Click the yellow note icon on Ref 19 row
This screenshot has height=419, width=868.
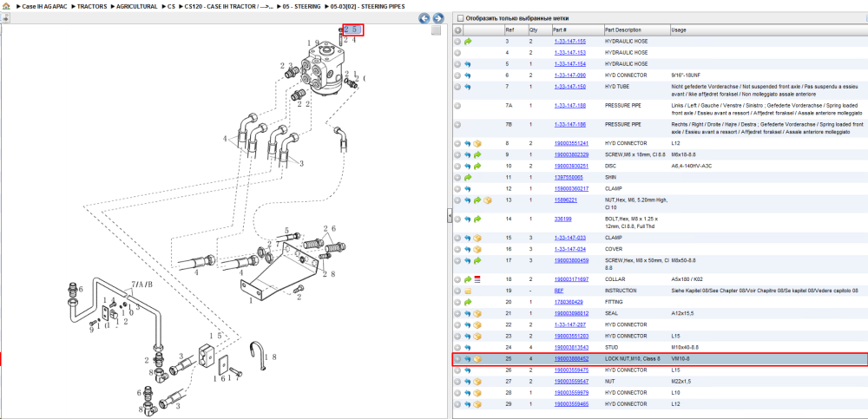tap(468, 291)
